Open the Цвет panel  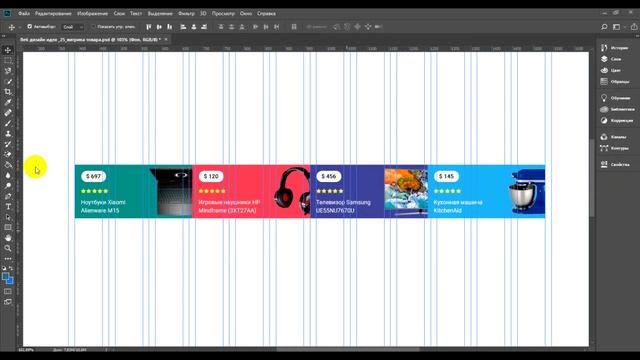tap(611, 70)
